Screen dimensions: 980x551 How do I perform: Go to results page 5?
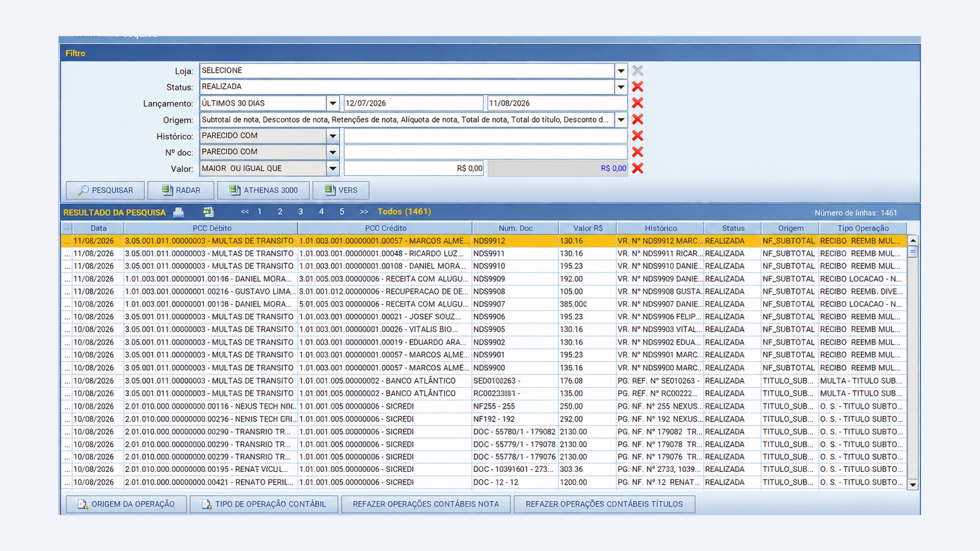(342, 212)
